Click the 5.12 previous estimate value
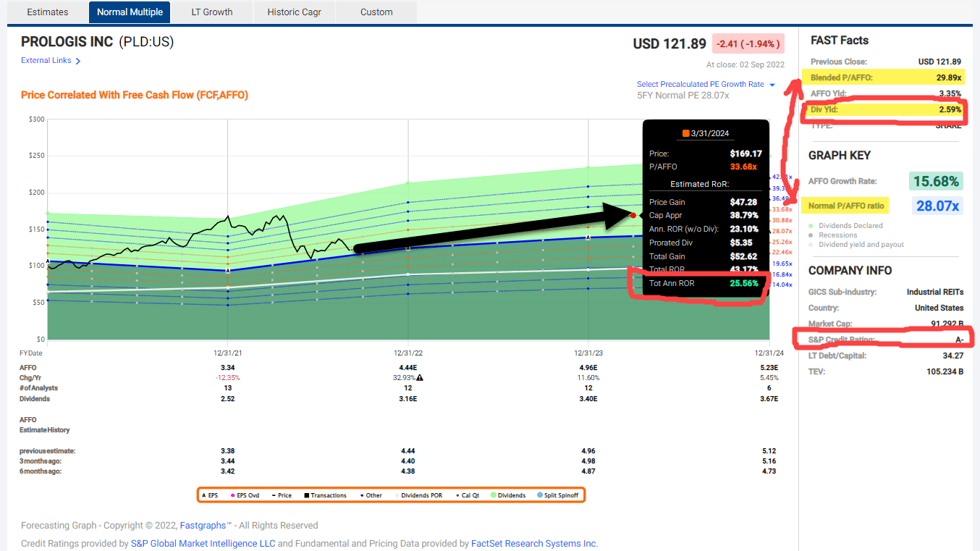Image resolution: width=980 pixels, height=551 pixels. coord(769,451)
